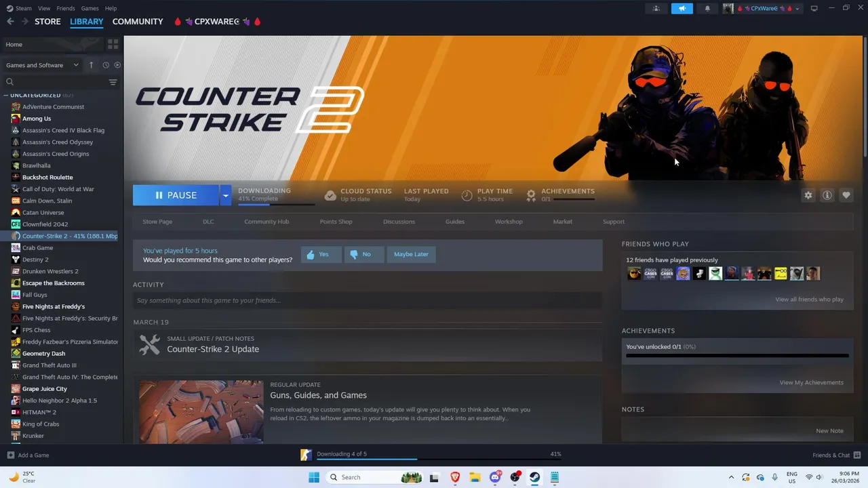Screen dimensions: 868x488
Task: Click Add a Game plus icon
Action: [x=10, y=455]
